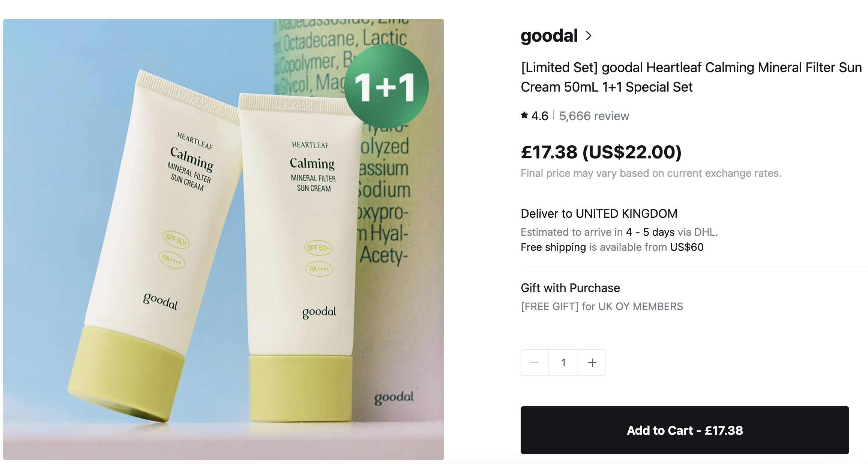The width and height of the screenshot is (868, 464).
Task: Click the £17.38 (US$22.00) price
Action: coord(601,152)
